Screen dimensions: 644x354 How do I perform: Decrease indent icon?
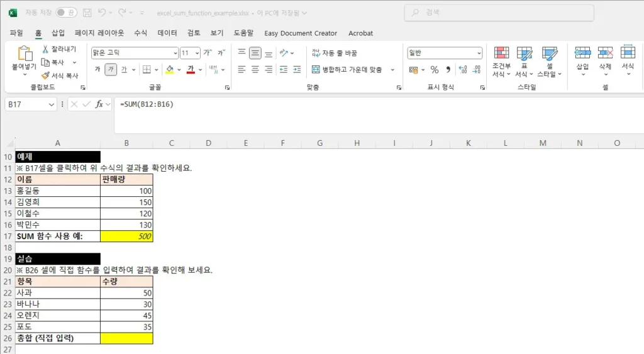(284, 69)
